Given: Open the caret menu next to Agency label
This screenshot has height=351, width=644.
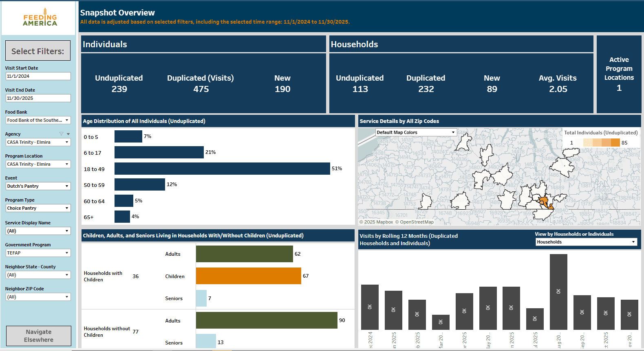Looking at the screenshot, I should click(68, 134).
